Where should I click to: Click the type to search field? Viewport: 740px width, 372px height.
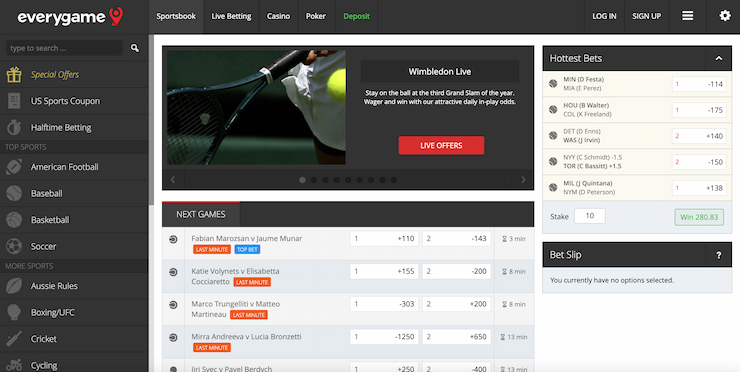tap(64, 48)
